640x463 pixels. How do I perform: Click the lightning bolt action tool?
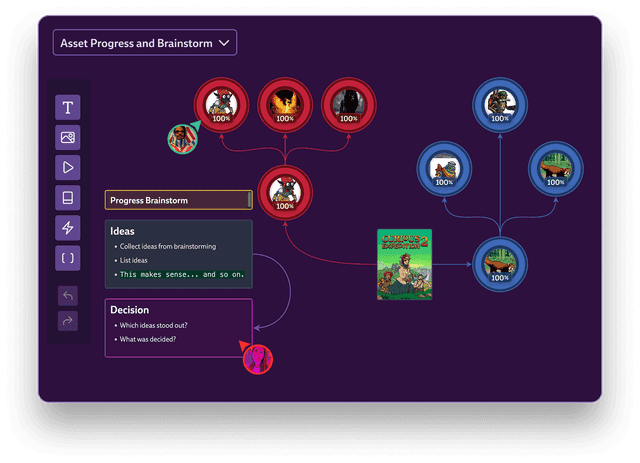pyautogui.click(x=68, y=228)
